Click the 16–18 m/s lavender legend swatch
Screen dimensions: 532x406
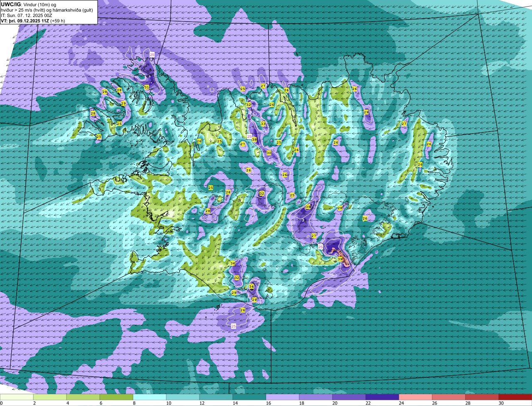[x=283, y=397]
